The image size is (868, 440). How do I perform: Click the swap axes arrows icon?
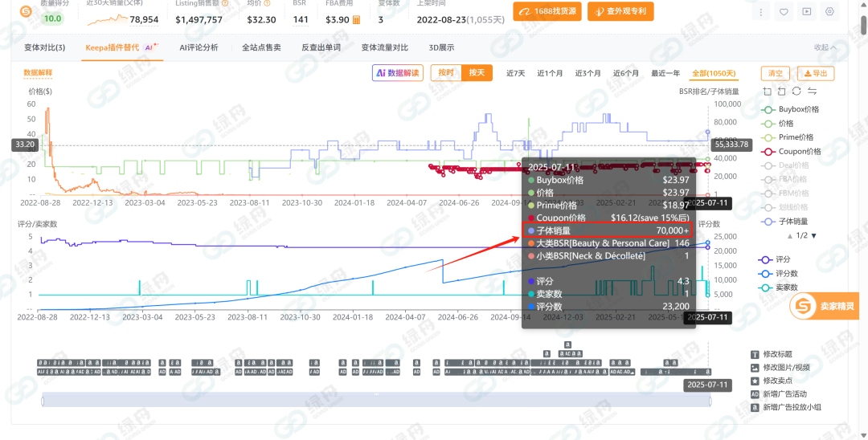tap(812, 92)
